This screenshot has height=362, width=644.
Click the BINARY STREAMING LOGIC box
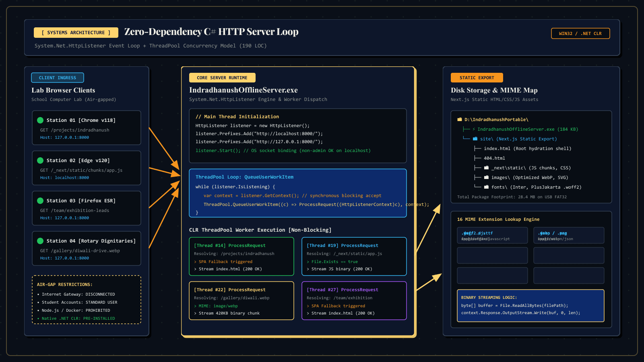click(x=530, y=306)
